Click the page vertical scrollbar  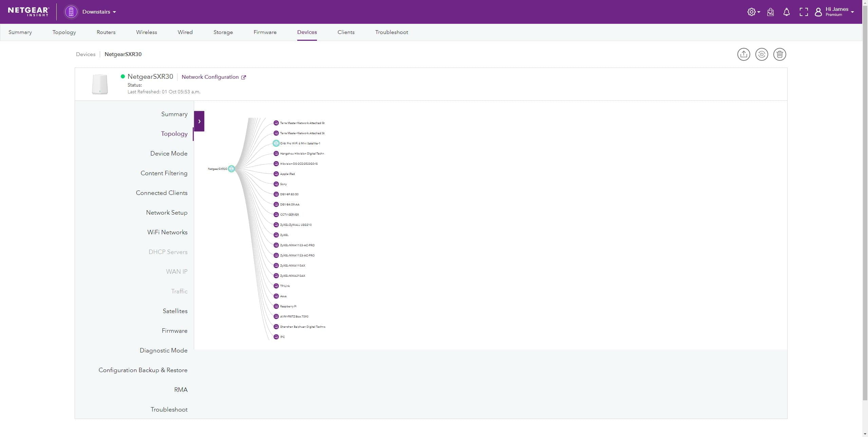click(865, 204)
